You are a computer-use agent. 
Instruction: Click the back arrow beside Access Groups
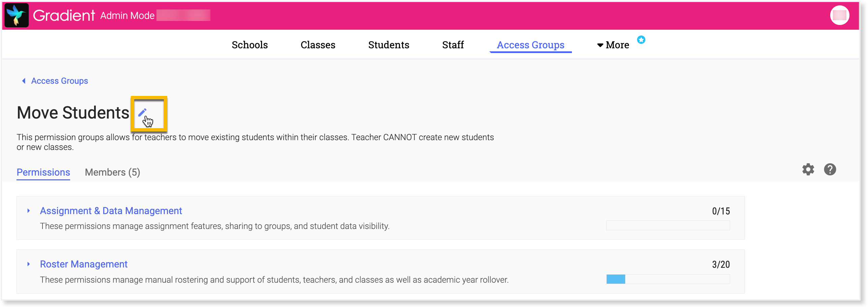[23, 81]
